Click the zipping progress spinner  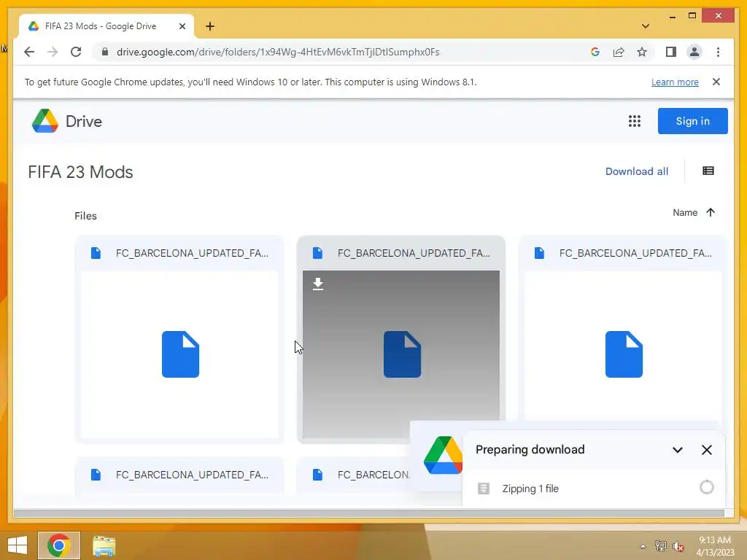706,487
